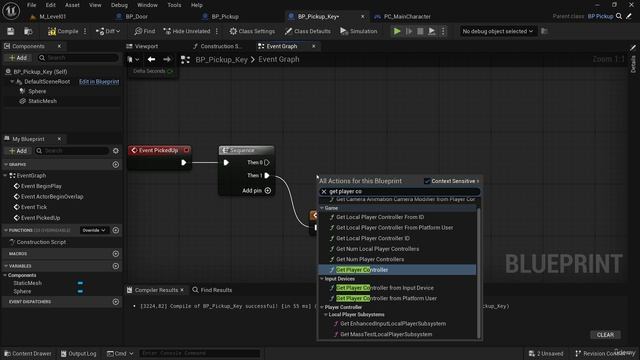Screen dimensions: 640x360
Task: Select the StaticMesh component in tree
Action: click(42, 101)
